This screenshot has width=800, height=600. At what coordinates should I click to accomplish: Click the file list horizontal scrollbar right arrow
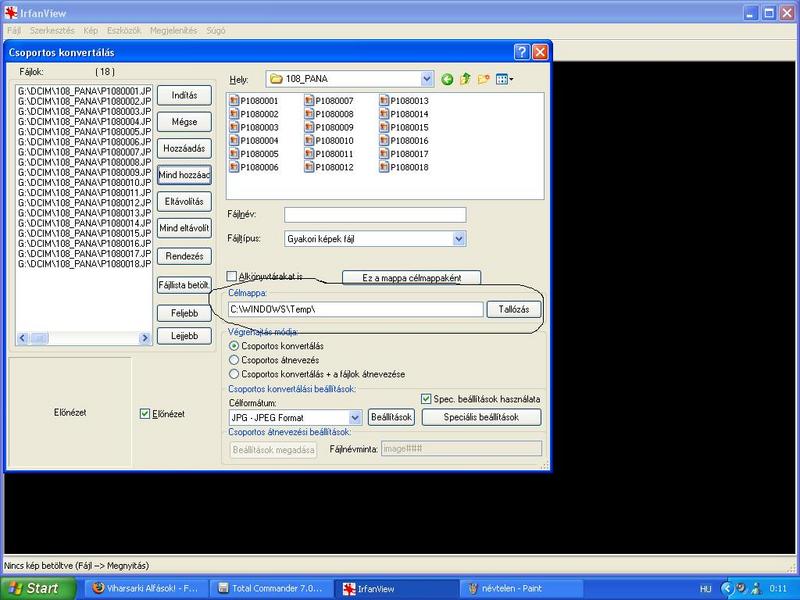[145, 338]
